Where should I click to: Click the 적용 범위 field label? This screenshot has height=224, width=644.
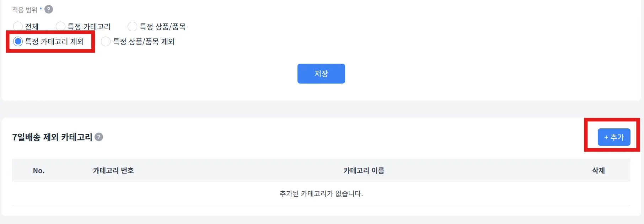[25, 10]
